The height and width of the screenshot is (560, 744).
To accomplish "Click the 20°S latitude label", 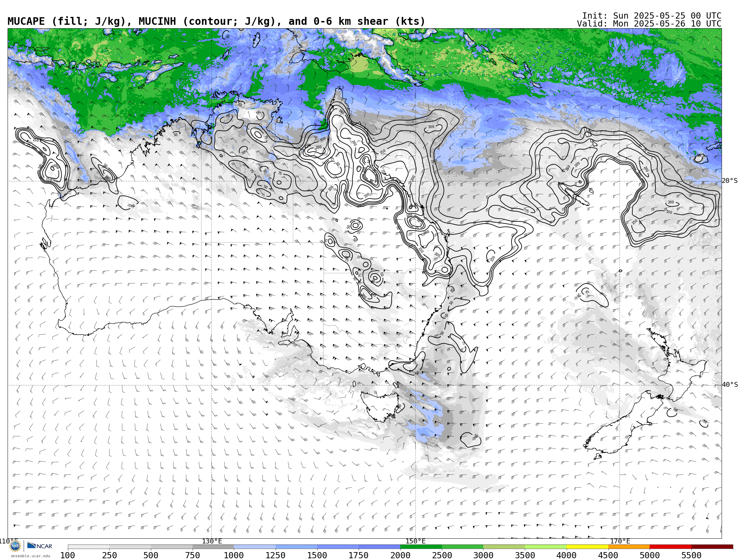I will click(x=730, y=181).
